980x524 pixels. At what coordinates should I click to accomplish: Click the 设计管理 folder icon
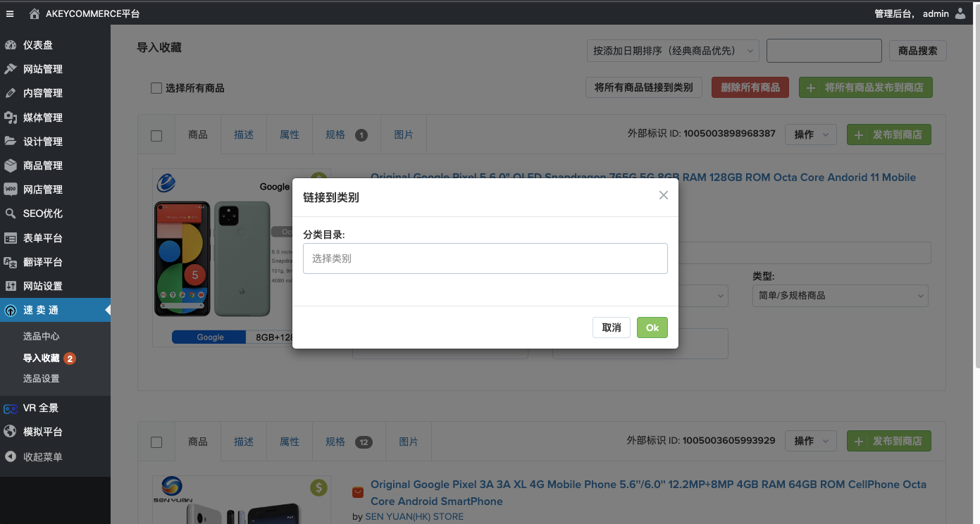[x=11, y=142]
